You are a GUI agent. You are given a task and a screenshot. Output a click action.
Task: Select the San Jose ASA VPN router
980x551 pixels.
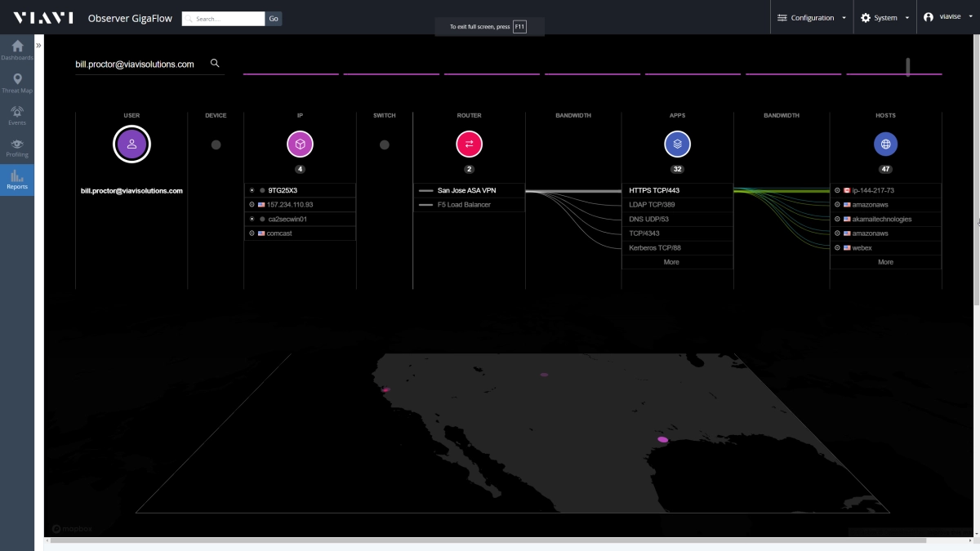(469, 190)
